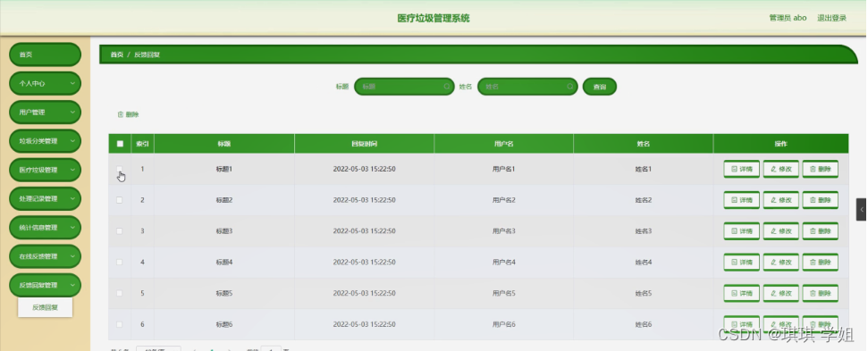Click the reply time in row 标题3

[x=364, y=231]
